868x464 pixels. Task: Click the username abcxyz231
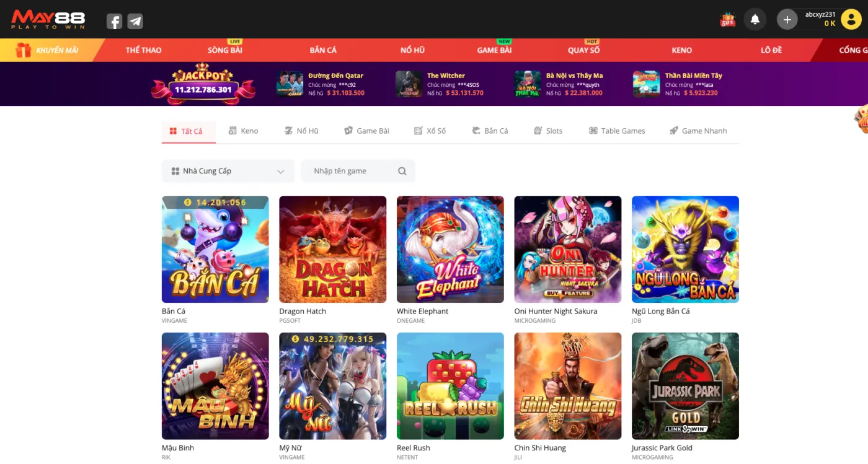[x=820, y=14]
